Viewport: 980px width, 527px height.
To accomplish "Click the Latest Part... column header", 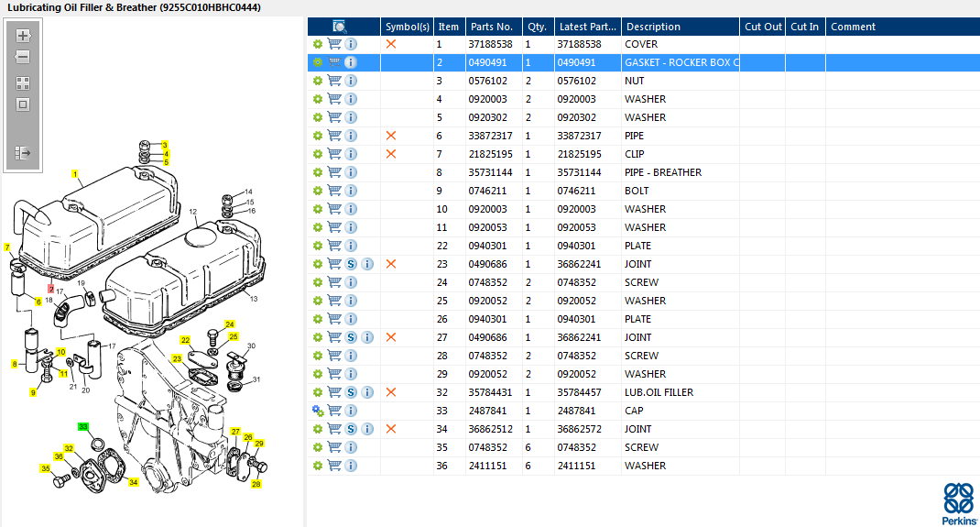I will pos(587,27).
